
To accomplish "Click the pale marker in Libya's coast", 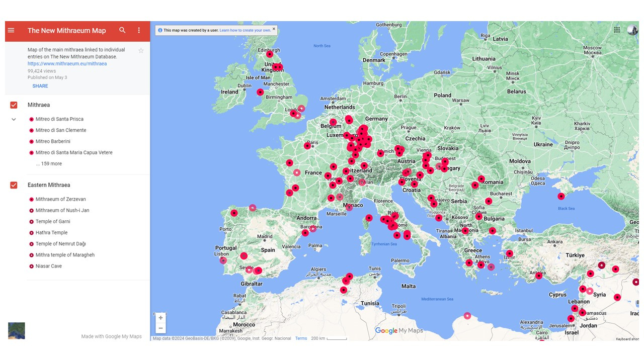I will pyautogui.click(x=467, y=316).
